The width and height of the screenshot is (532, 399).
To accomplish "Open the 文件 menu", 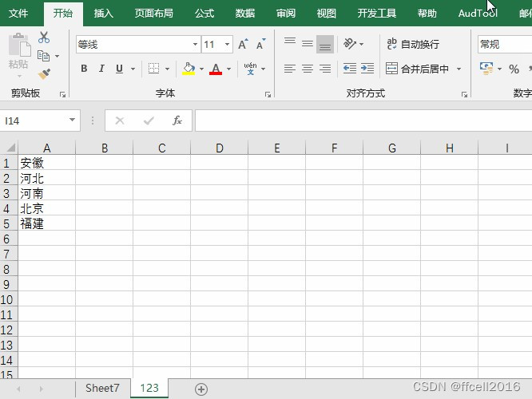I will 18,14.
